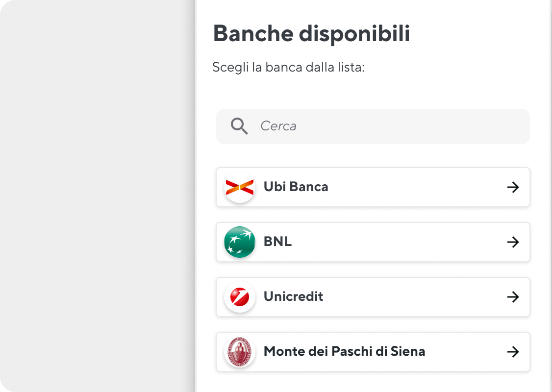Click the arrow beside Monte dei Paschi di Siena
Image resolution: width=552 pixels, height=392 pixels.
point(513,351)
